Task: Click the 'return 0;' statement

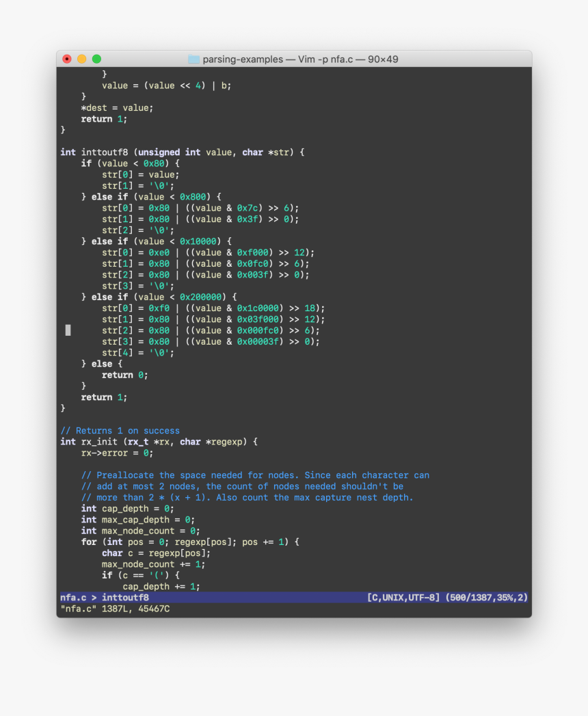Action: (x=124, y=375)
